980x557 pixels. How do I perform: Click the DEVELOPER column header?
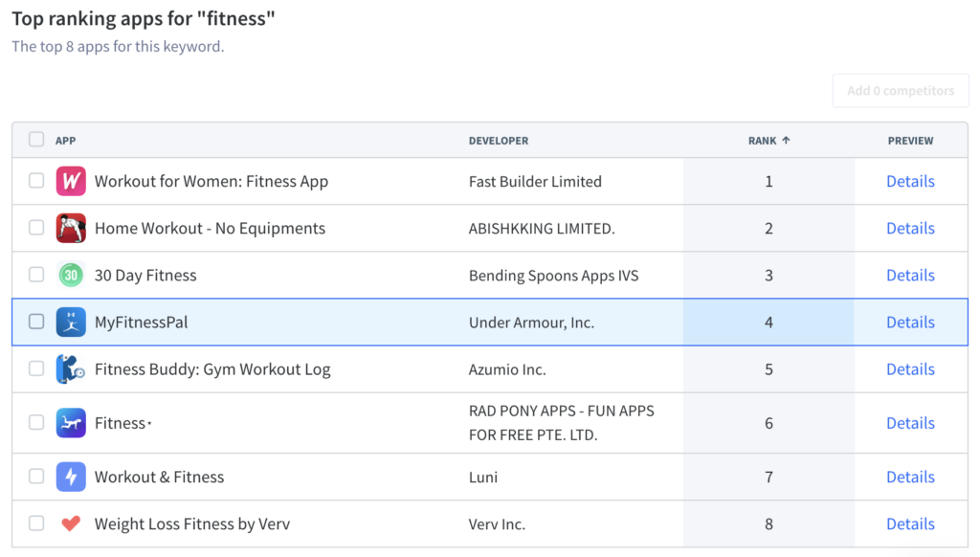click(x=499, y=141)
